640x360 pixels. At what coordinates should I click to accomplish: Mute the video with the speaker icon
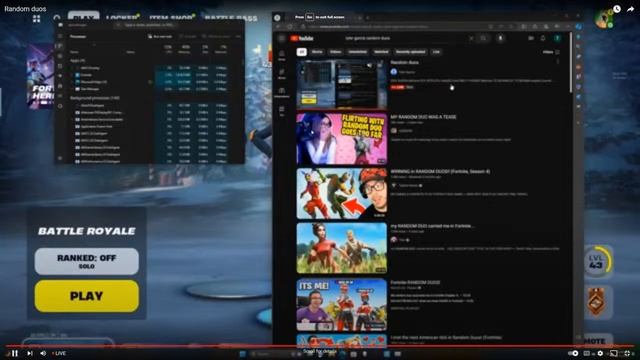click(43, 353)
